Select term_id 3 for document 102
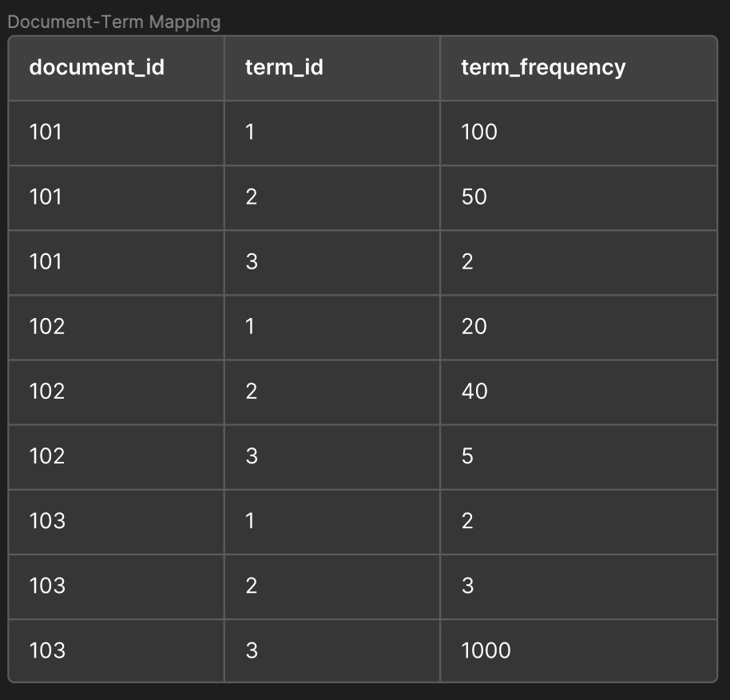The height and width of the screenshot is (700, 730). click(332, 456)
